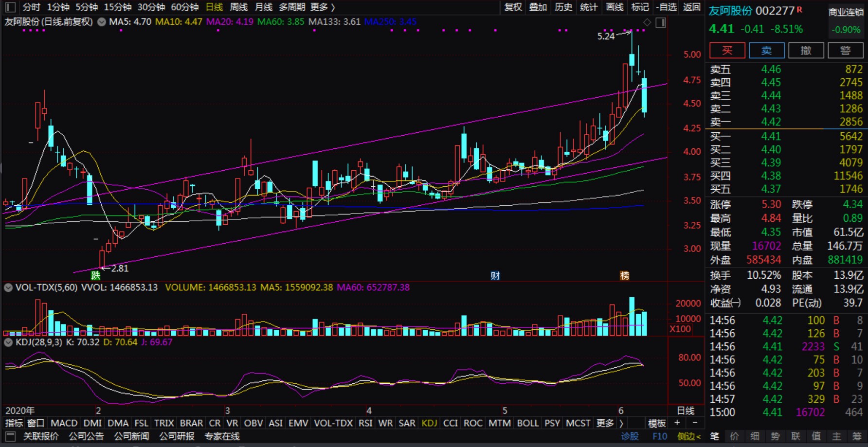Click the diamond marker icon above chart
Viewport: 868px width, 447px height.
pyautogui.click(x=647, y=22)
